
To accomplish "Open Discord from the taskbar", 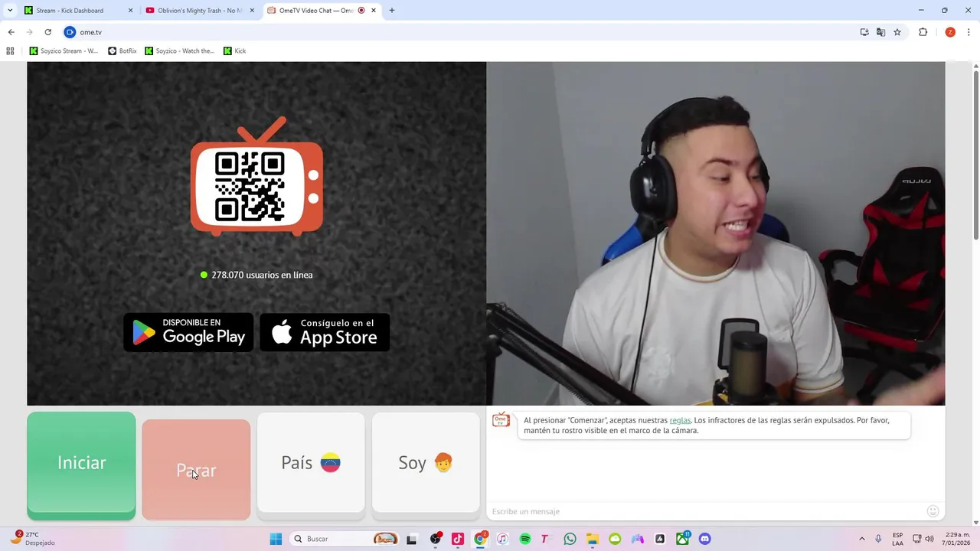I will [x=704, y=539].
